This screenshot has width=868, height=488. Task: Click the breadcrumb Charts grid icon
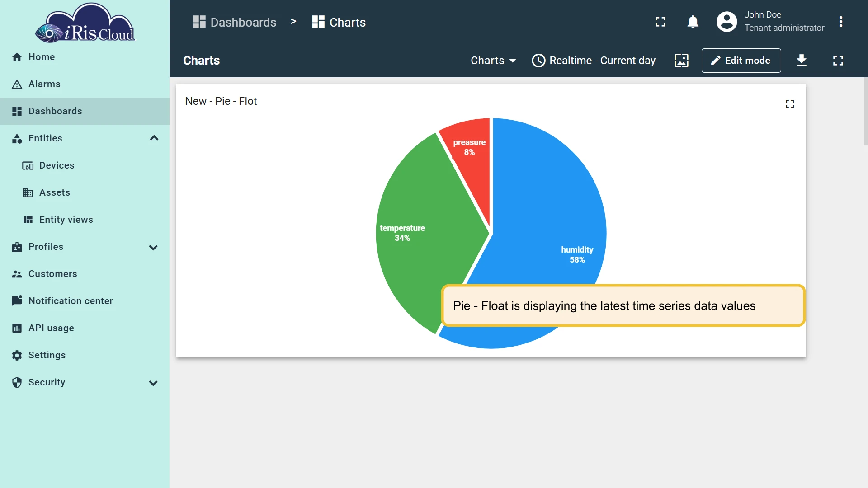(318, 22)
